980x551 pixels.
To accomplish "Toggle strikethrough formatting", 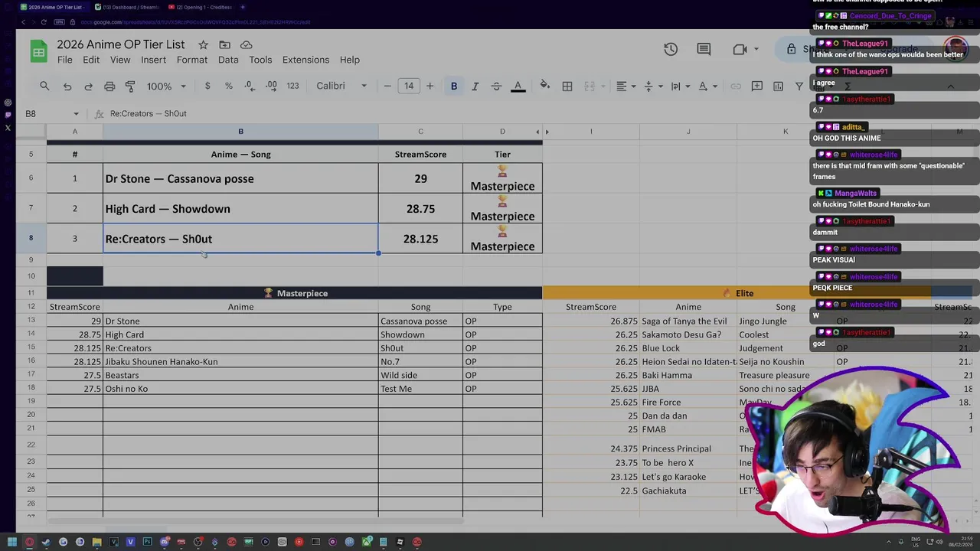I will pos(496,86).
